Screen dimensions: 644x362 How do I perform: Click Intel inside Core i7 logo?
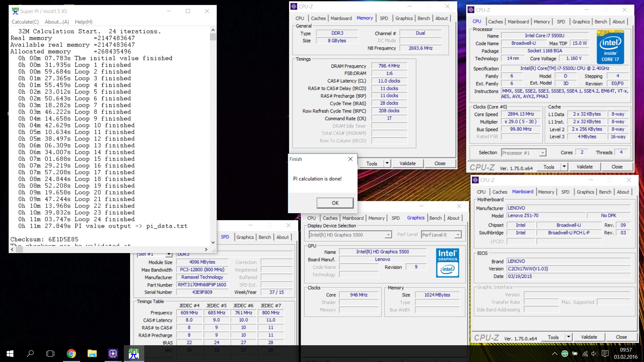tap(610, 47)
